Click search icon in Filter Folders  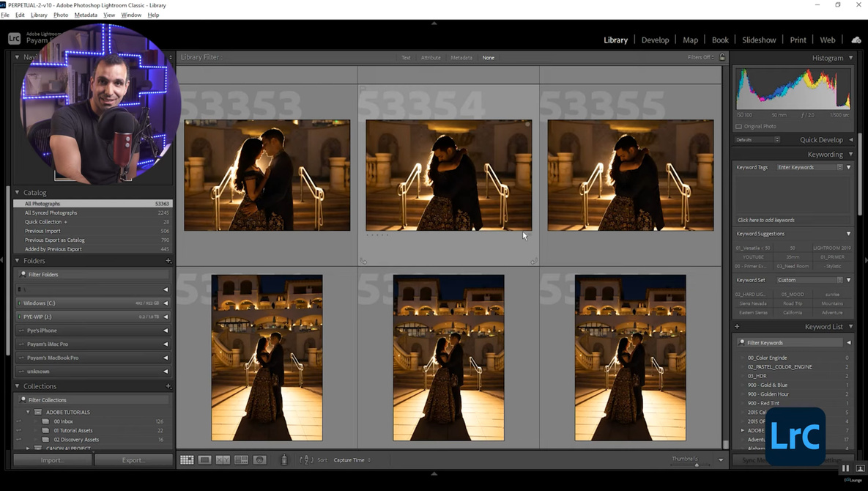tap(23, 274)
